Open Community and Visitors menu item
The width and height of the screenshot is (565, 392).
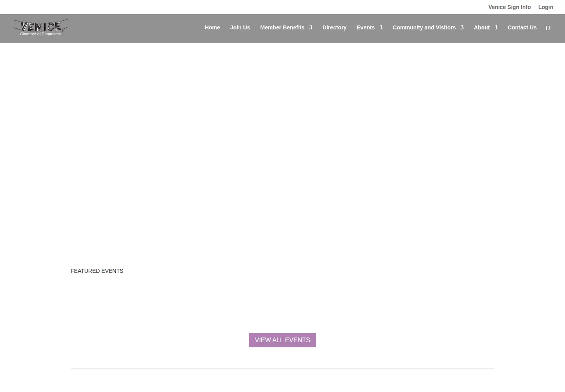[424, 27]
